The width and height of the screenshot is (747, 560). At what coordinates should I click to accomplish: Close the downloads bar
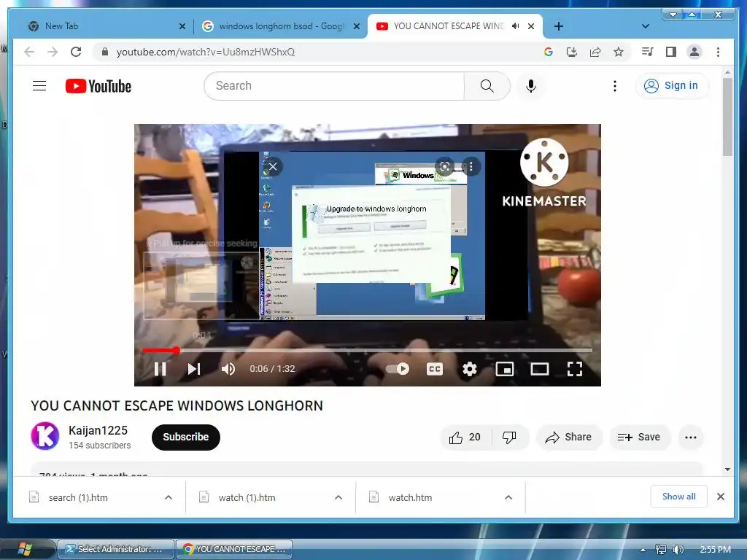(721, 497)
